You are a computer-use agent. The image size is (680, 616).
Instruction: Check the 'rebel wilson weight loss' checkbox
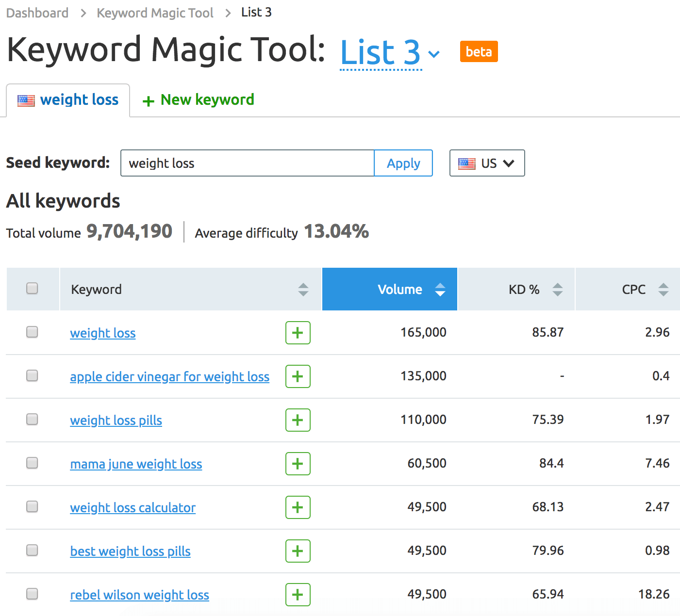pos(32,594)
